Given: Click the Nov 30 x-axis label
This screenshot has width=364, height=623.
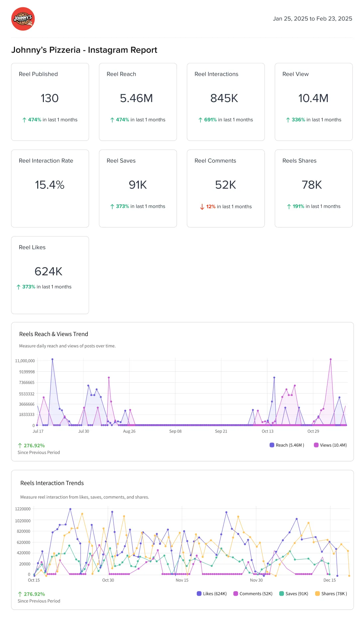Looking at the screenshot, I should (256, 580).
